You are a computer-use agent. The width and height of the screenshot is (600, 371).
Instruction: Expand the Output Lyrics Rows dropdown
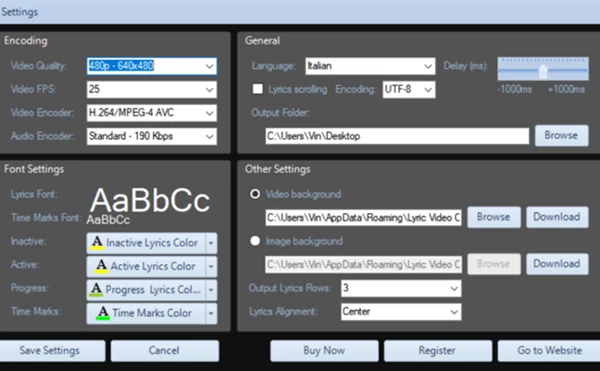click(401, 288)
